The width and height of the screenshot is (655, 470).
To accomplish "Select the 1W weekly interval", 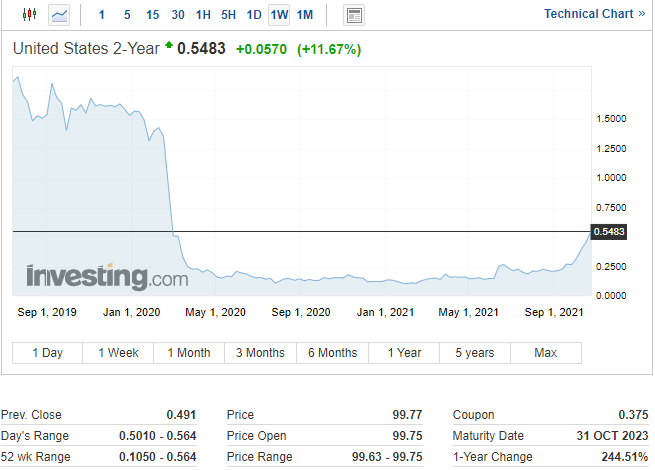I will pos(279,15).
